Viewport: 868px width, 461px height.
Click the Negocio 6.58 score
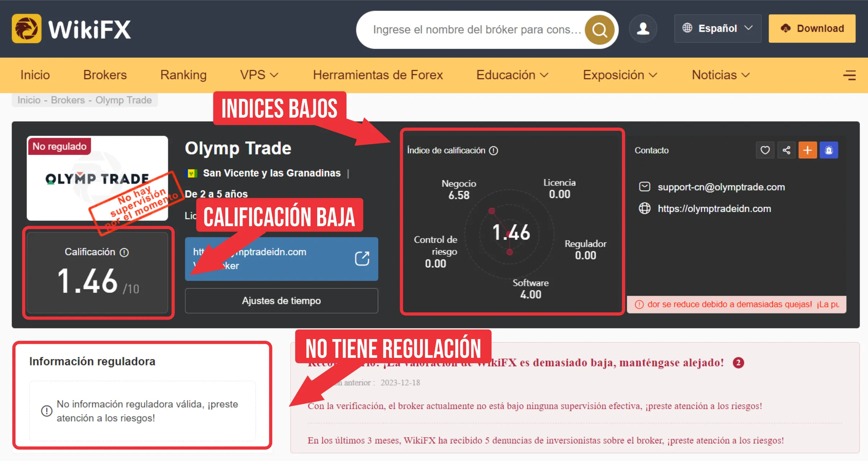tap(459, 189)
